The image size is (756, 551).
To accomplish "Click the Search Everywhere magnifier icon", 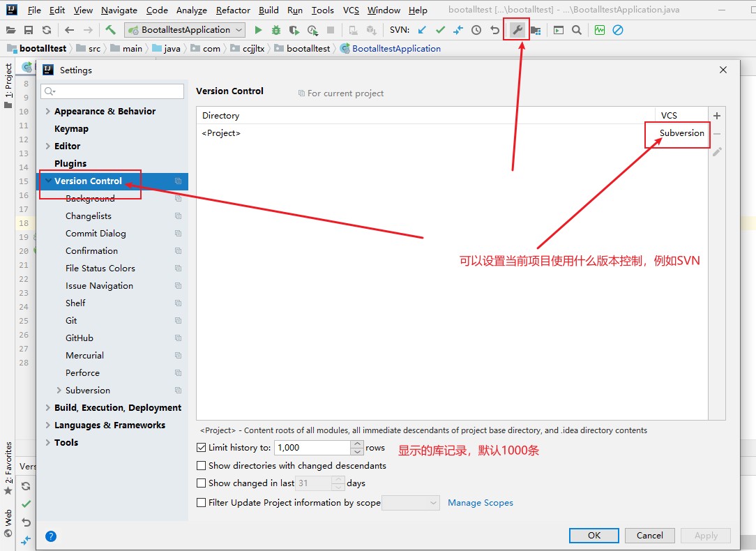I will pos(577,30).
